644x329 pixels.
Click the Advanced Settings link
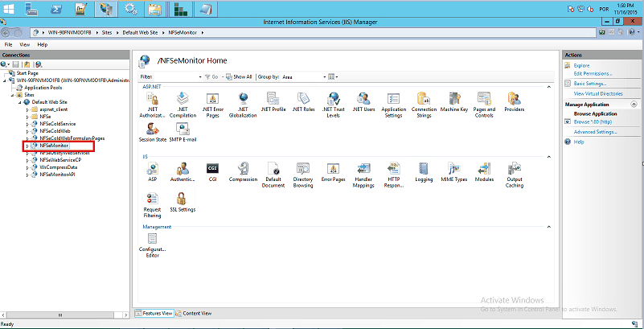tap(595, 131)
